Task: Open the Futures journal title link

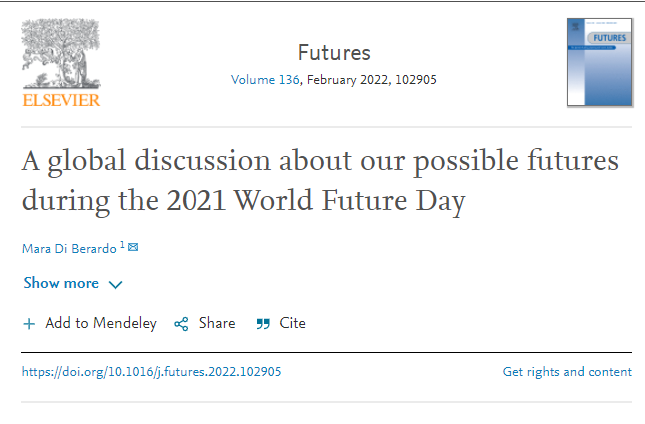Action: (334, 53)
